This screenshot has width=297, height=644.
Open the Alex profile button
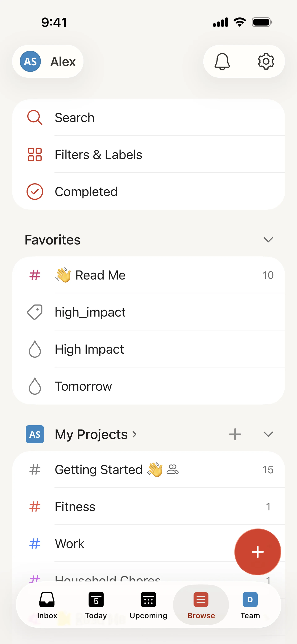coord(48,61)
